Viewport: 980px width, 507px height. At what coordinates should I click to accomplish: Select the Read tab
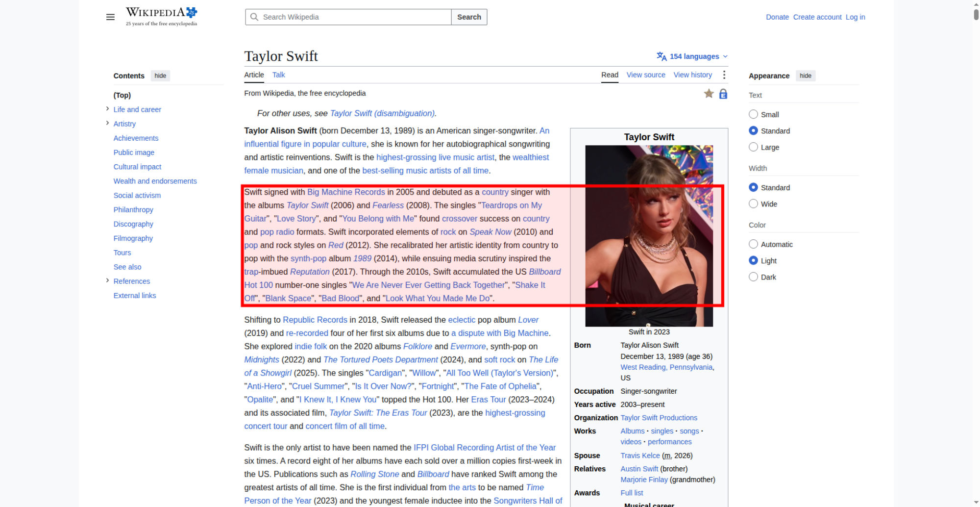tap(610, 75)
